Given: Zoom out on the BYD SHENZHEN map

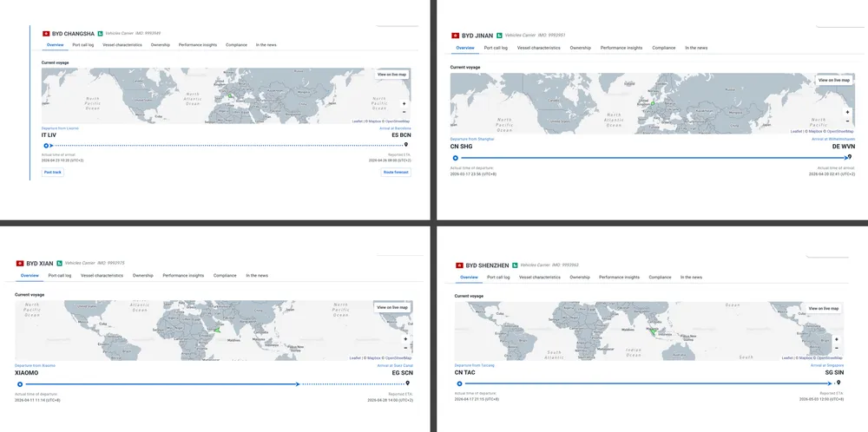Looking at the screenshot, I should (837, 348).
